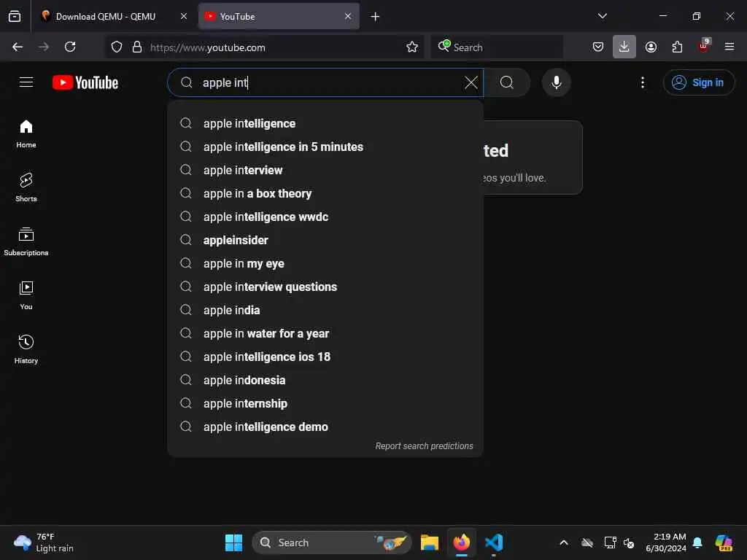
Task: Open History from the sidebar
Action: 26,349
